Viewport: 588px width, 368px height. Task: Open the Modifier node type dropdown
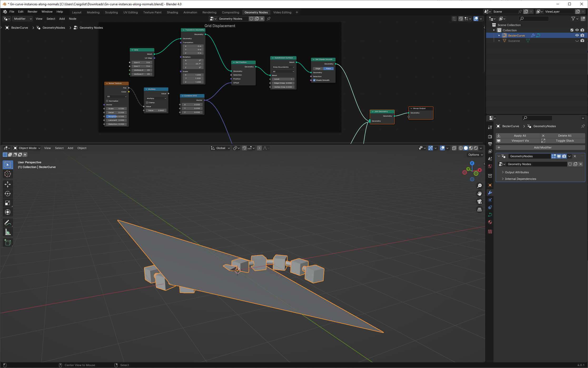coord(23,19)
